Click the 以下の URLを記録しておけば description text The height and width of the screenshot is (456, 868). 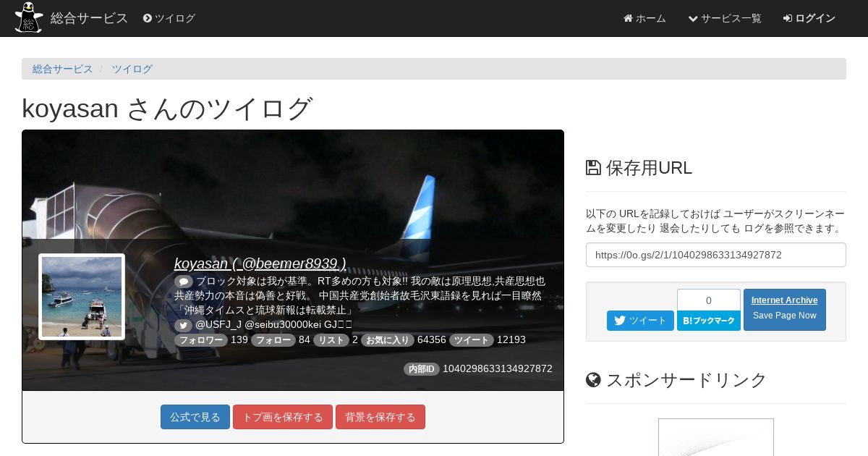pyautogui.click(x=715, y=221)
